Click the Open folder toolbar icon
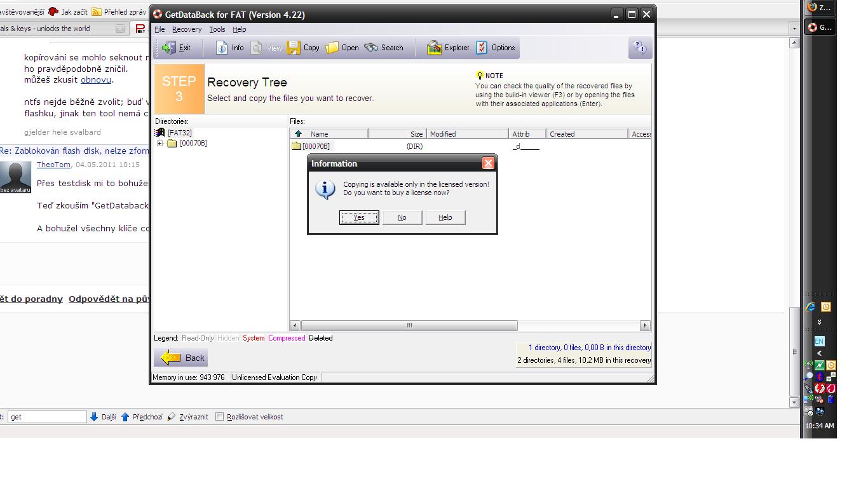868x488 pixels. click(x=332, y=48)
